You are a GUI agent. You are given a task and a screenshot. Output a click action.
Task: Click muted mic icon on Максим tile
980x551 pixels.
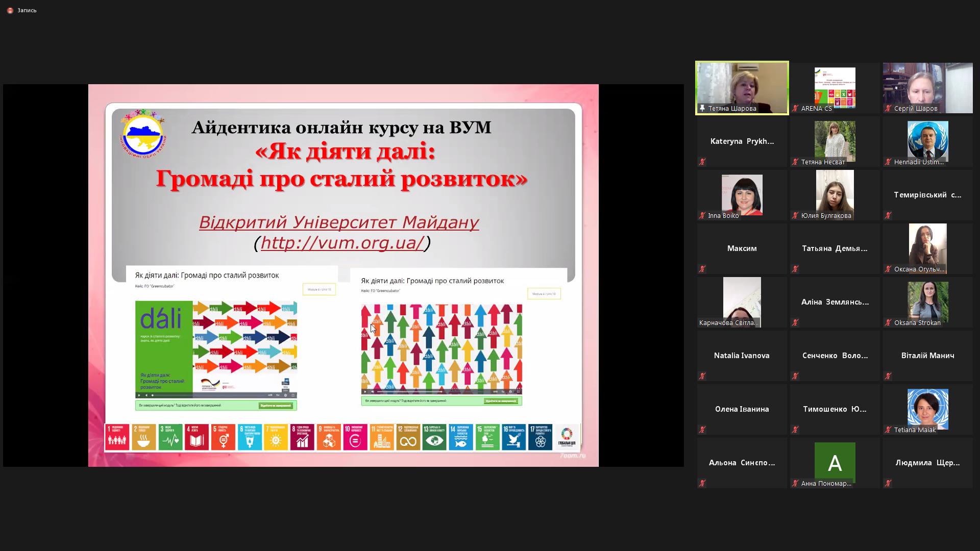point(702,269)
